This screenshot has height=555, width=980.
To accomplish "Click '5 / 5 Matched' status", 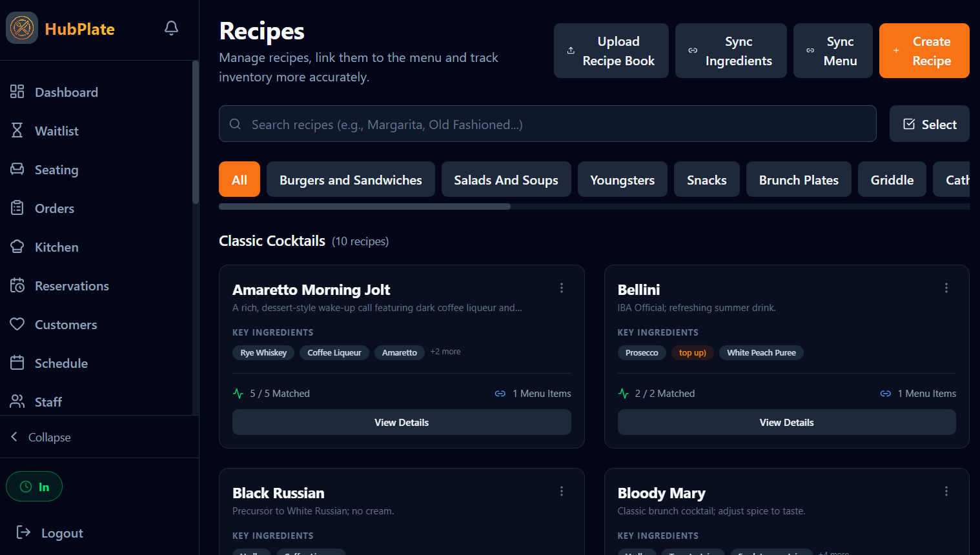I will pos(271,393).
